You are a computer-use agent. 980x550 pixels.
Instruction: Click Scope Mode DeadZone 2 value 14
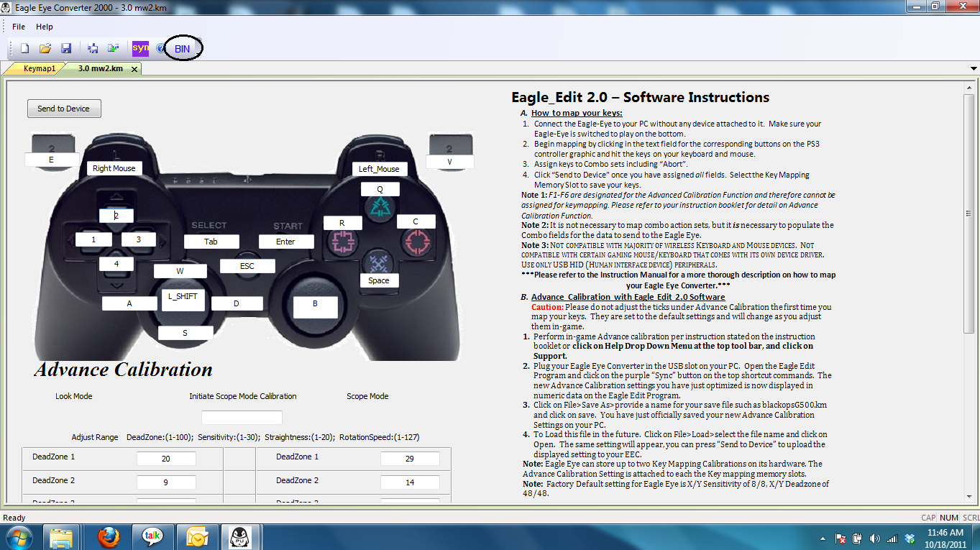tap(410, 482)
